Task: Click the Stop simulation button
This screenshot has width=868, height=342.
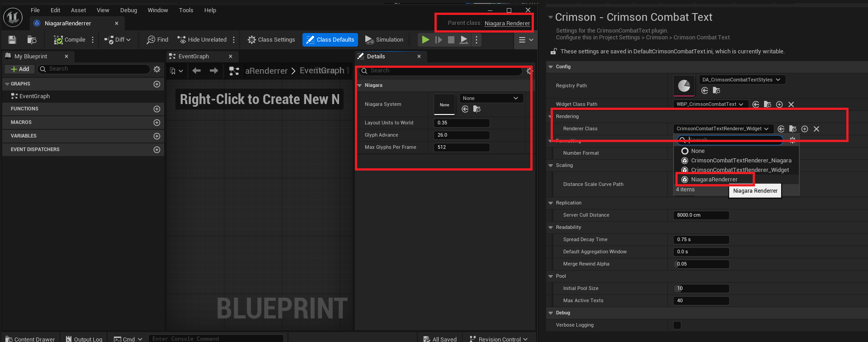Action: coord(451,40)
